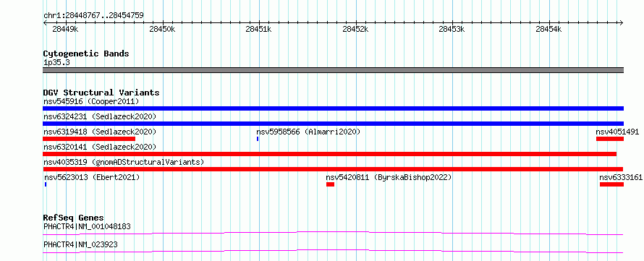Select the nsv6320141 (Sedlazeck2020) red bar
644x261 pixels.
(330, 154)
